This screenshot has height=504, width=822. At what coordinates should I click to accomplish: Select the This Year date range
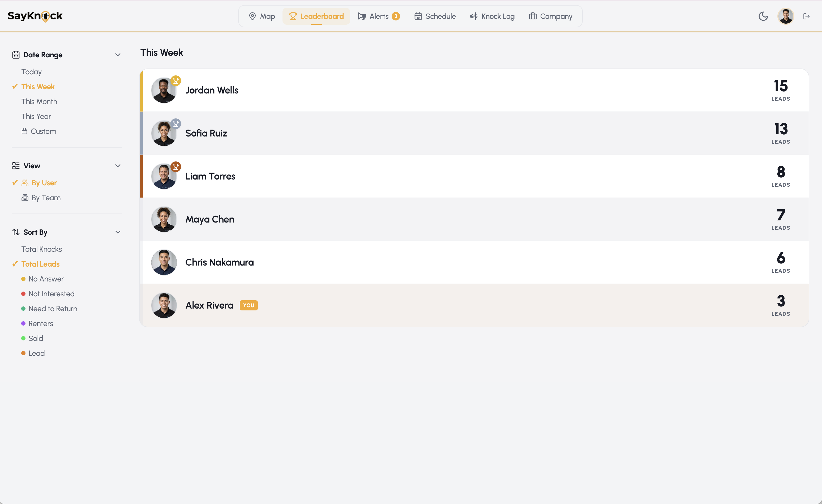(36, 116)
